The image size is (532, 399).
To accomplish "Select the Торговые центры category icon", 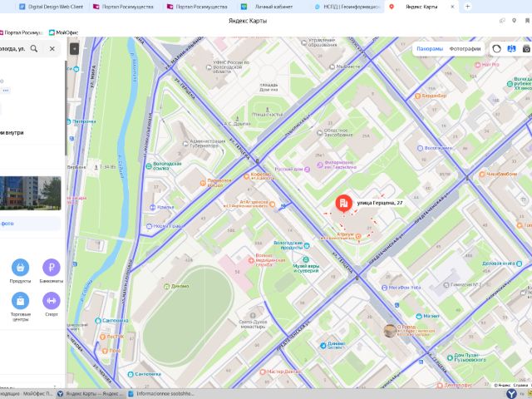I will coord(20,301).
